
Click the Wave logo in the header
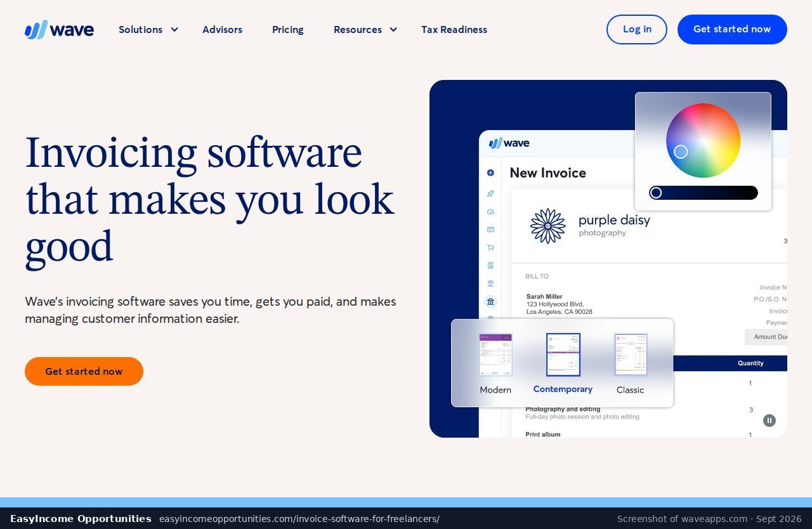(x=59, y=29)
